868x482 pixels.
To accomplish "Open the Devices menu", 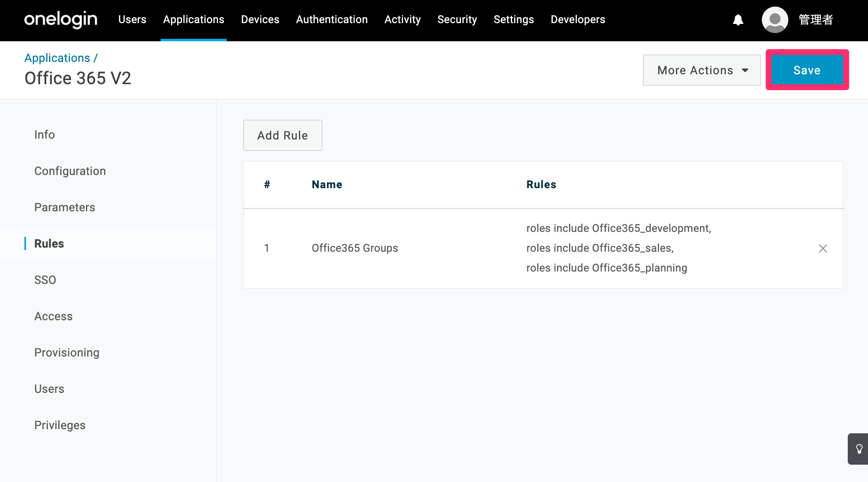I will 260,19.
